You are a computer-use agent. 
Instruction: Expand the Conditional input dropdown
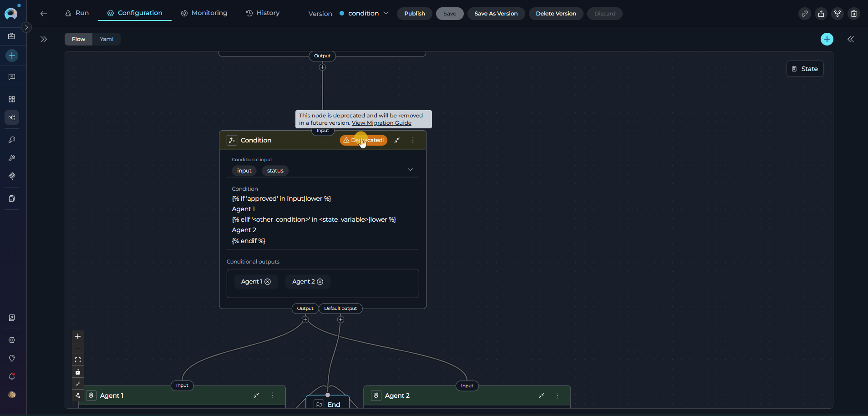pos(410,170)
